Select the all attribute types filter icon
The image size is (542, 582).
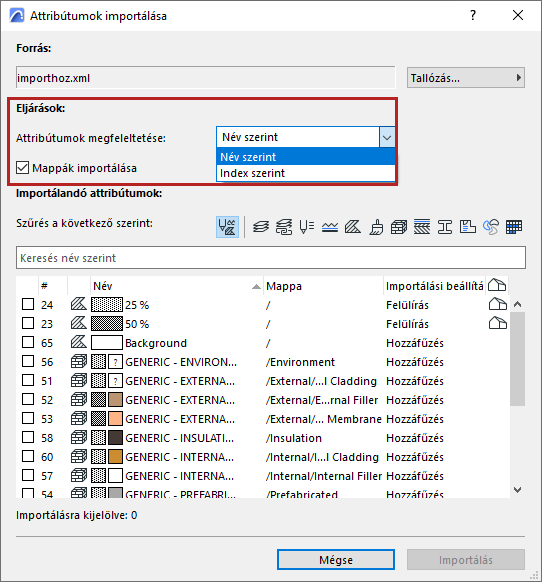pyautogui.click(x=227, y=227)
